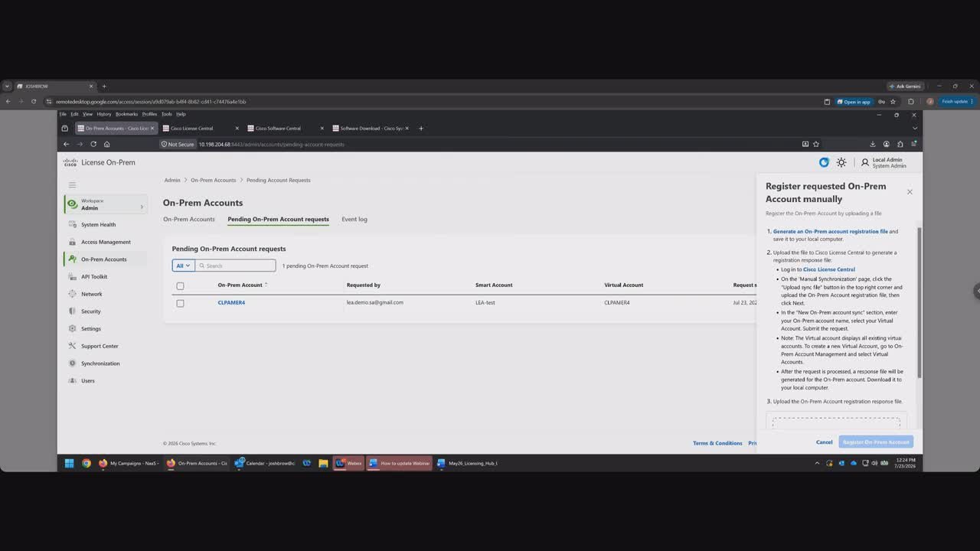Open the Firefox File menu
980x551 pixels.
tap(64, 114)
